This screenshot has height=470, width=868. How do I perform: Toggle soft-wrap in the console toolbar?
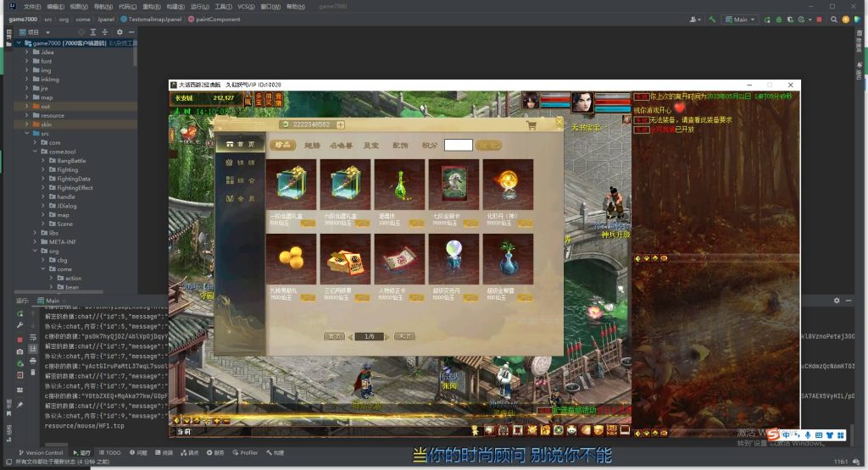point(34,339)
